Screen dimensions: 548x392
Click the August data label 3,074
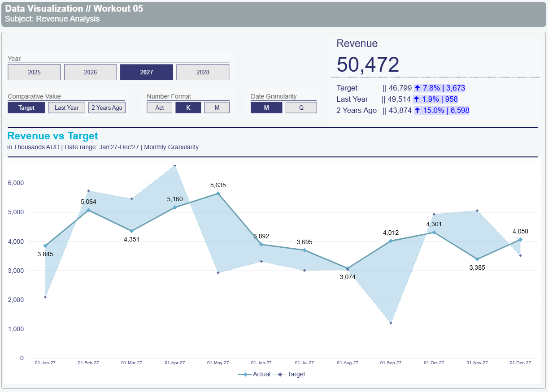[x=348, y=277]
